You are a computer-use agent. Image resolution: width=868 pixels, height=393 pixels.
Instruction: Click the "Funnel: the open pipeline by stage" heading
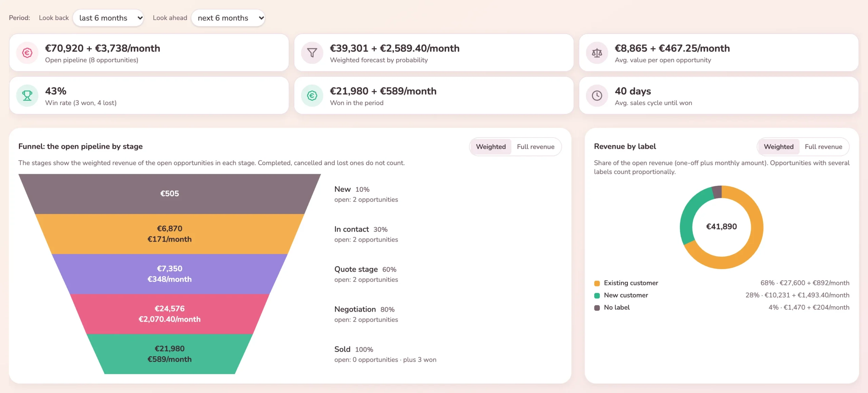pos(80,146)
